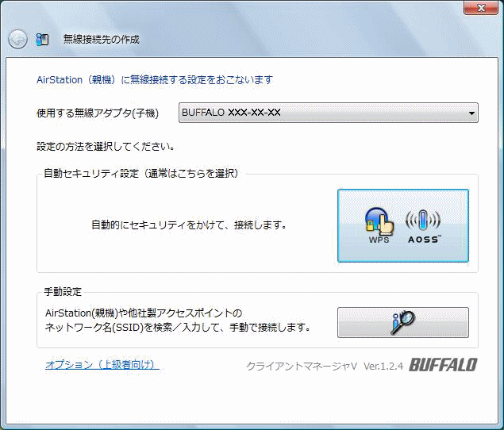504x430 pixels.
Task: Click the text 自動的にセキュリティをかけて、接続します。
Action: pyautogui.click(x=189, y=225)
